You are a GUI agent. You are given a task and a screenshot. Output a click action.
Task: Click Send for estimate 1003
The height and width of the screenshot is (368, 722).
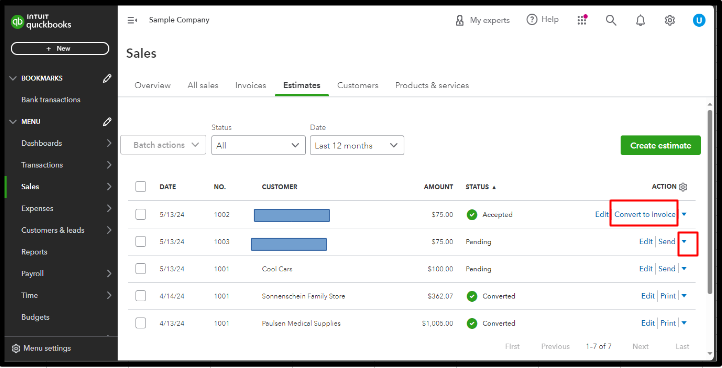[667, 241]
